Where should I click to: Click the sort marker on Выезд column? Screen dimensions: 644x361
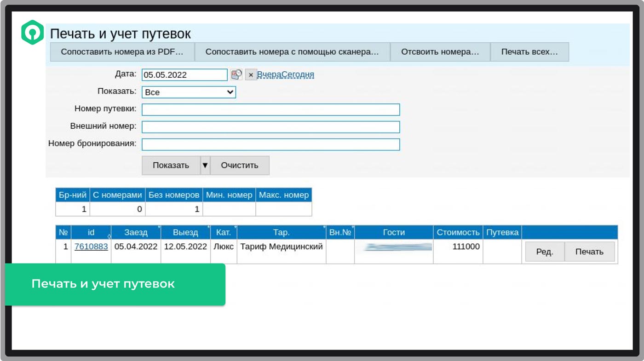pyautogui.click(x=208, y=229)
